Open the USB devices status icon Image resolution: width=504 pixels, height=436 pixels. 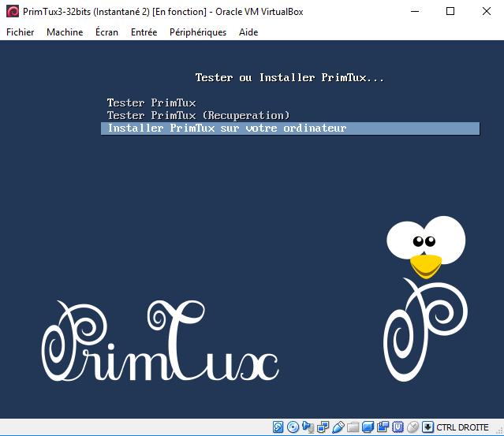(x=338, y=427)
